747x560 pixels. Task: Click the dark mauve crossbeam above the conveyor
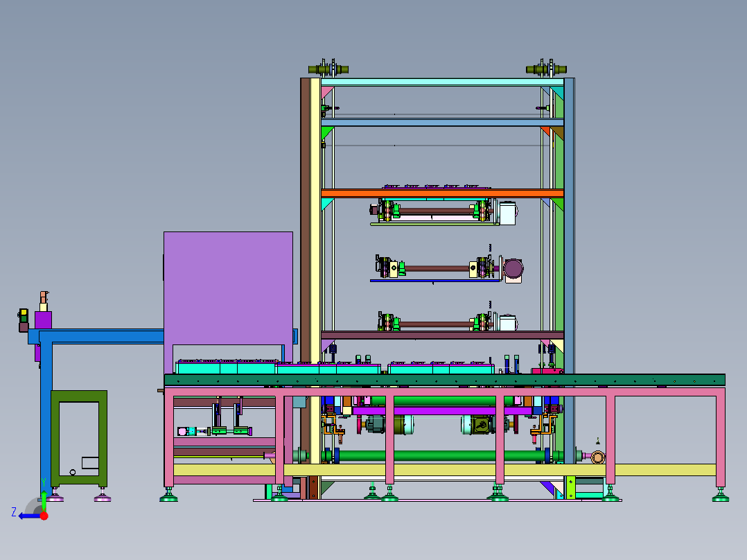(x=442, y=335)
